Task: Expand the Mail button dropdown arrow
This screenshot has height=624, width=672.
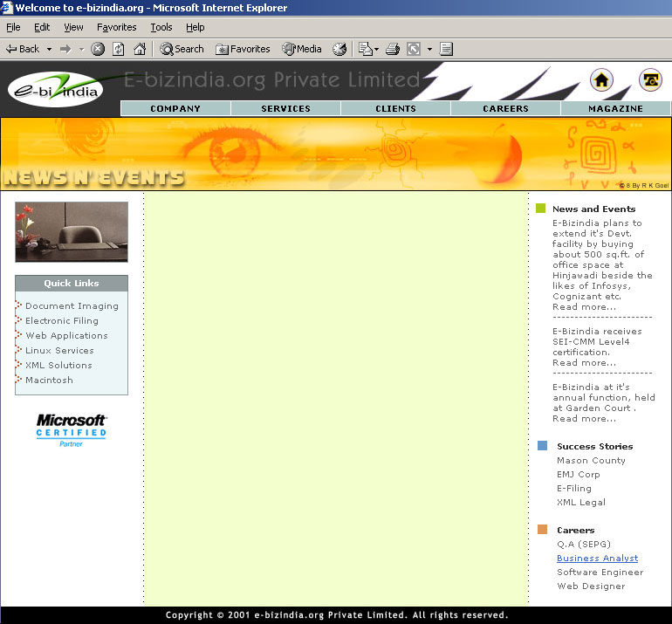Action: (x=377, y=49)
